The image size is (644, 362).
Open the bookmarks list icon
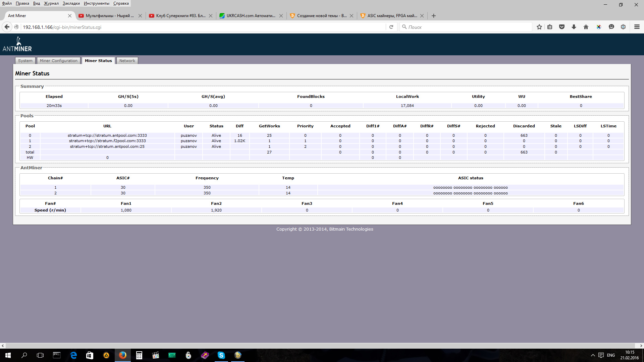(550, 27)
